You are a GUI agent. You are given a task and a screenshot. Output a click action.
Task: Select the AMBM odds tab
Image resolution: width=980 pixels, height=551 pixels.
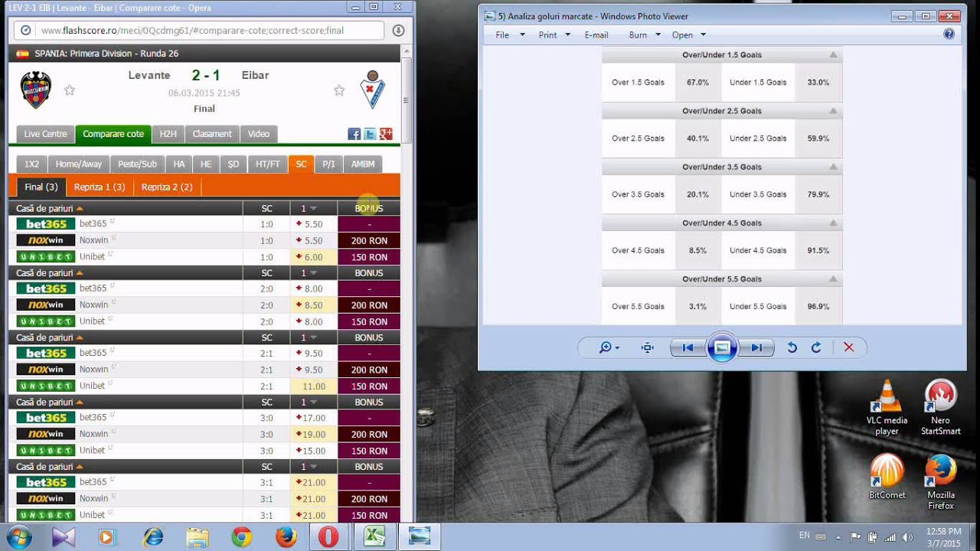(x=363, y=164)
